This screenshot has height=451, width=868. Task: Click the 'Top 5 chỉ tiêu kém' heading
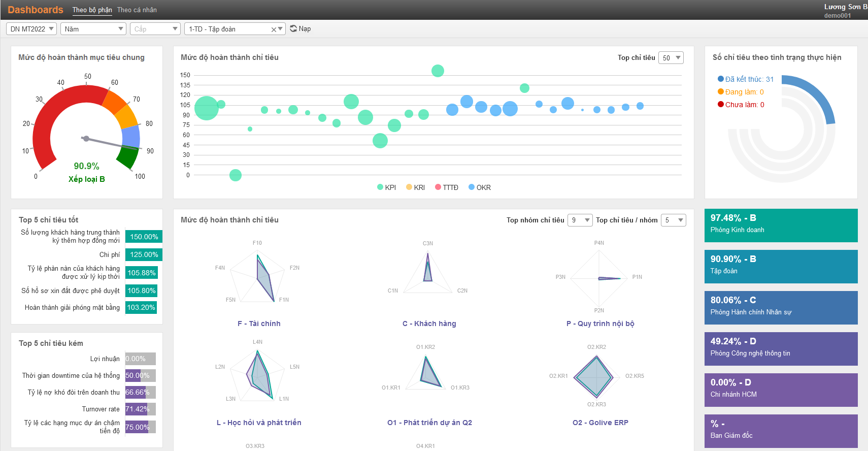tap(51, 343)
